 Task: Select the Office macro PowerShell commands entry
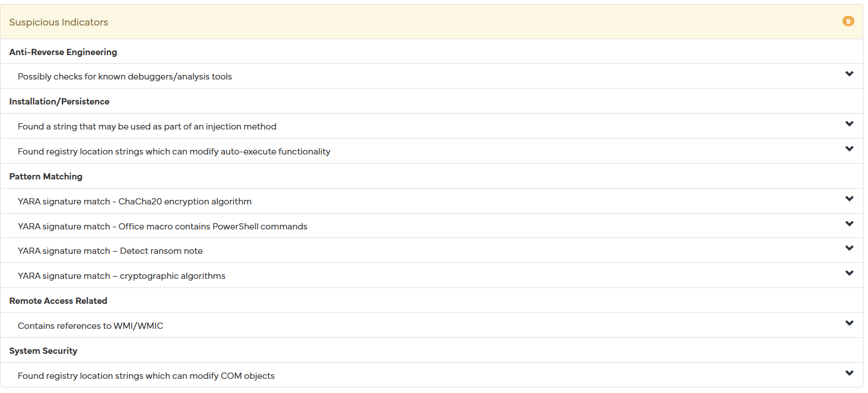click(162, 227)
